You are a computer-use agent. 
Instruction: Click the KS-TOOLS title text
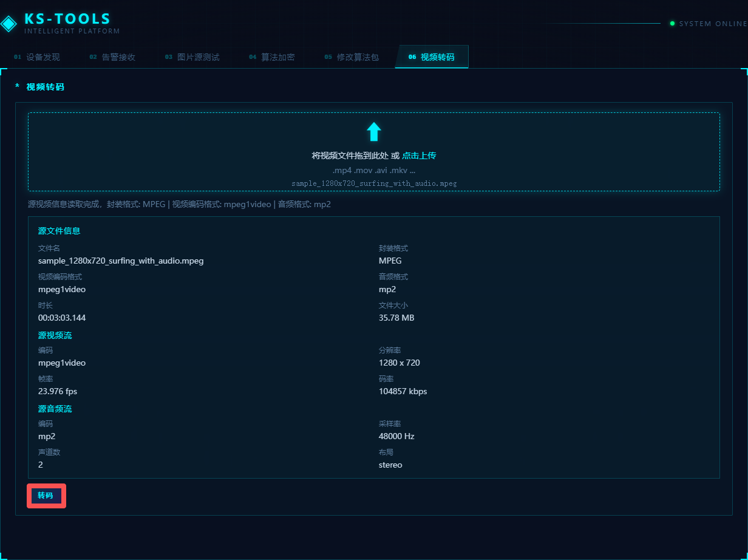(67, 19)
